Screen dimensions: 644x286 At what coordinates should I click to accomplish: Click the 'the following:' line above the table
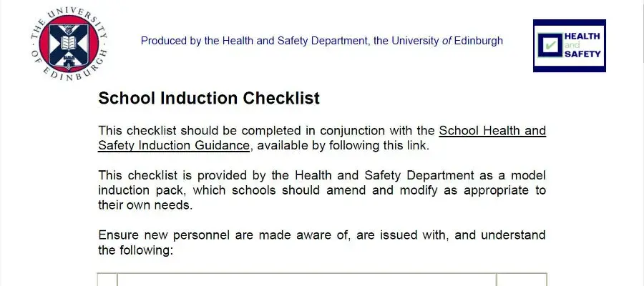pyautogui.click(x=135, y=250)
